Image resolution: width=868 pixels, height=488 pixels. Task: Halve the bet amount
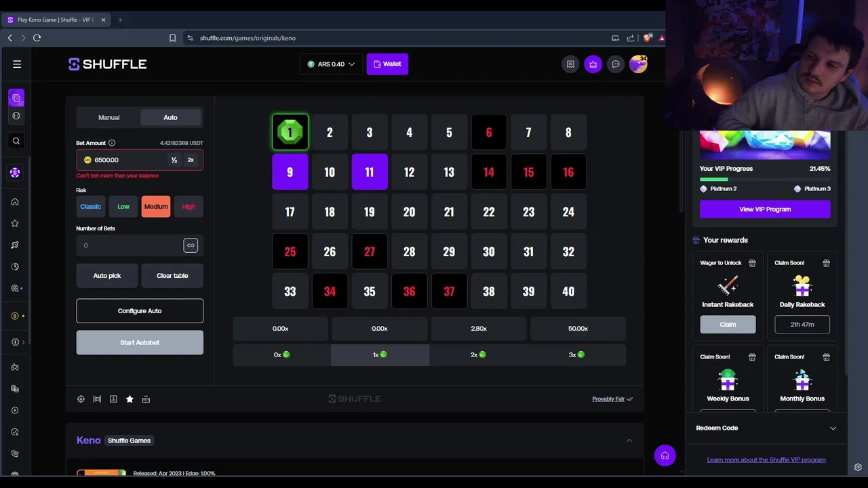(x=174, y=160)
